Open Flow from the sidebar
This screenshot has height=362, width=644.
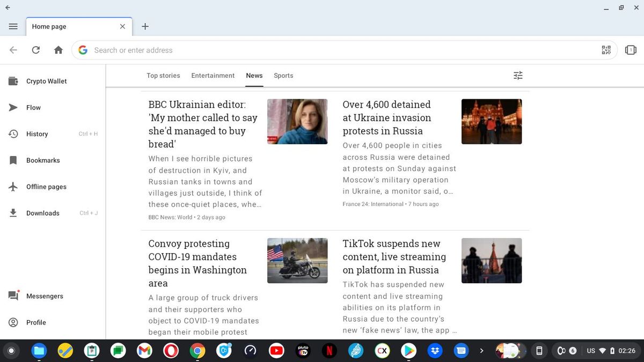[33, 107]
